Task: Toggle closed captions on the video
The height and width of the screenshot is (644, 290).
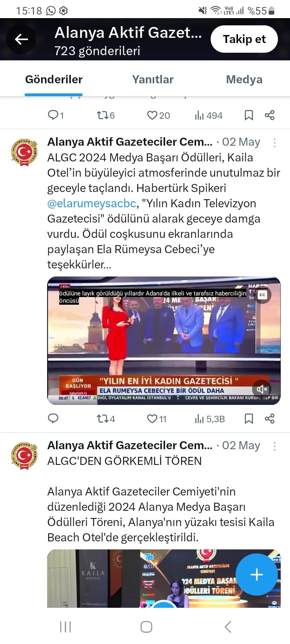Action: point(263,295)
